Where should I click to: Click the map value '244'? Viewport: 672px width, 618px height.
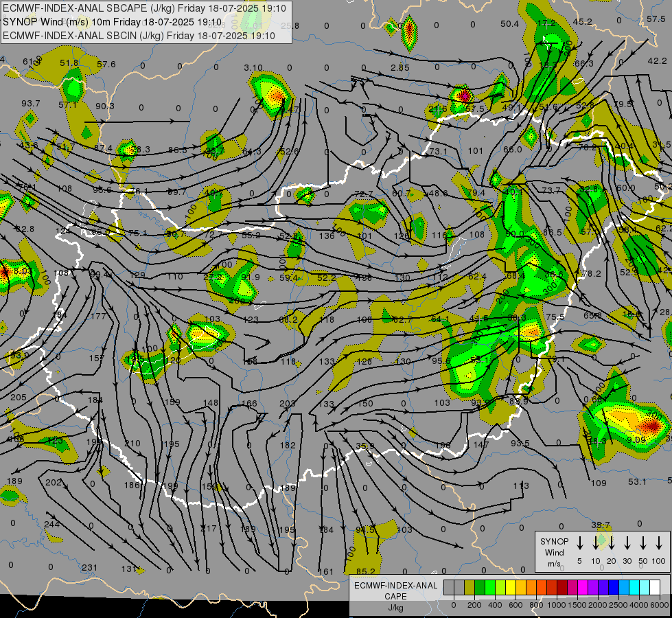click(51, 524)
